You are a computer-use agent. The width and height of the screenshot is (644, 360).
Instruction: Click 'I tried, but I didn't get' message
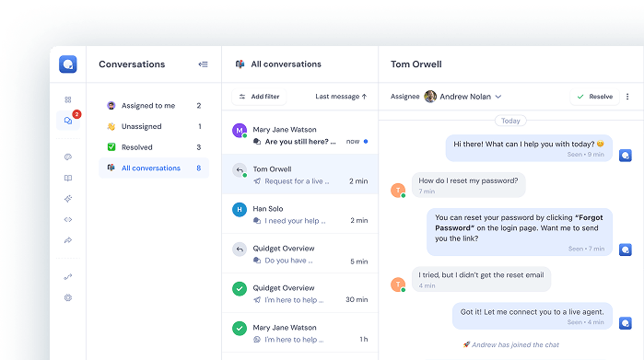[481, 279]
